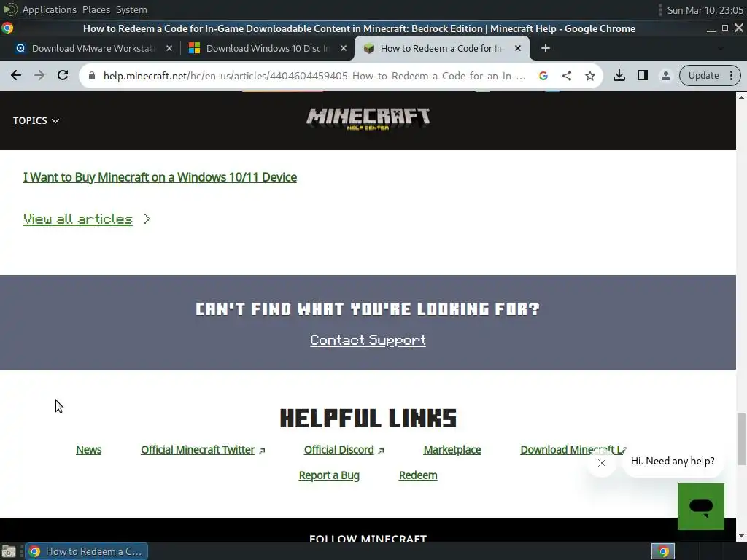Click the Google icon in address bar
This screenshot has height=560, width=747.
pyautogui.click(x=543, y=76)
